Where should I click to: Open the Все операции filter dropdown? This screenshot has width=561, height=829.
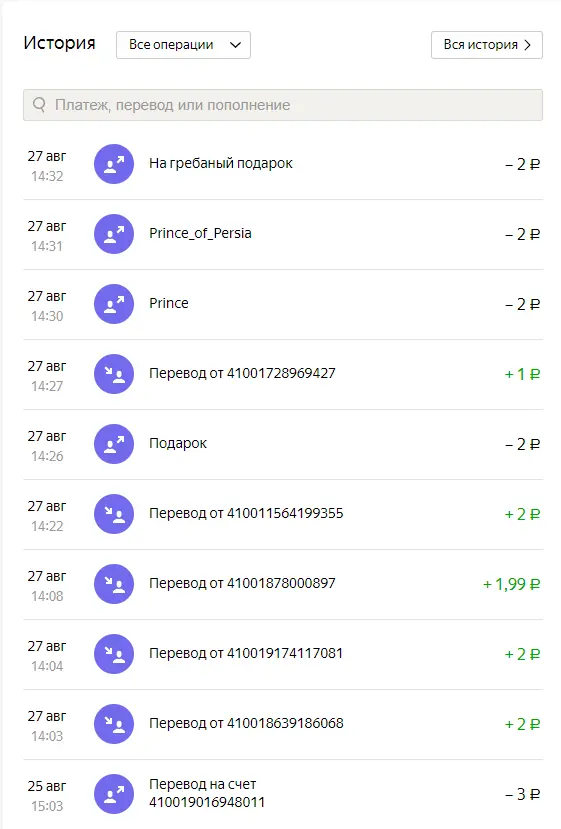click(x=183, y=45)
